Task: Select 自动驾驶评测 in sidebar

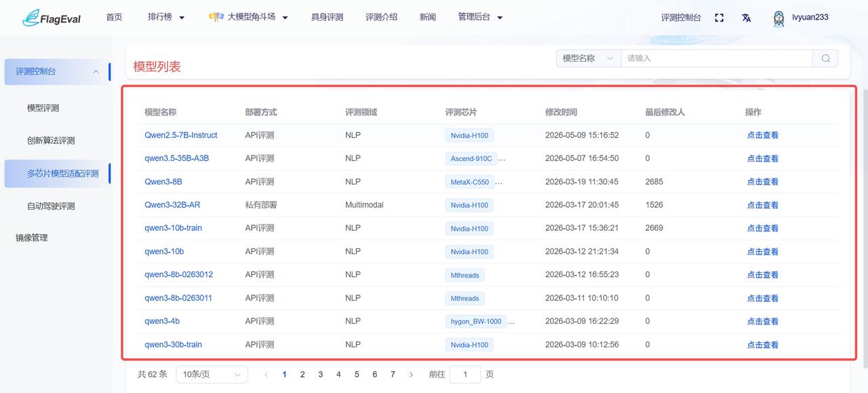Action: tap(51, 206)
